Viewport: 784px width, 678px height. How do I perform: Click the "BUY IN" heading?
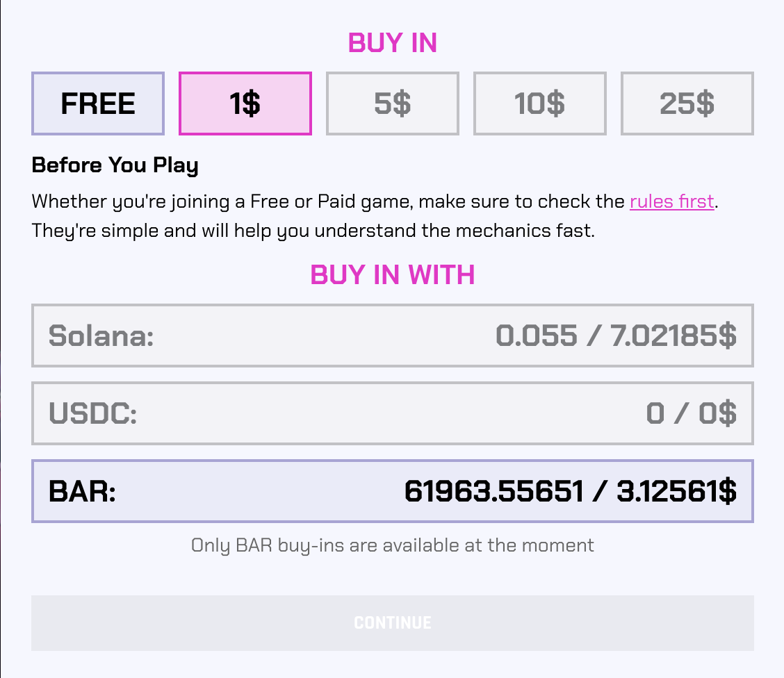click(x=393, y=43)
